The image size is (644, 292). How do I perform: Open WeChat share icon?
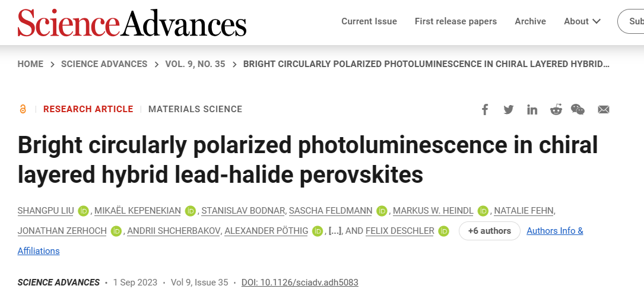[x=578, y=110]
